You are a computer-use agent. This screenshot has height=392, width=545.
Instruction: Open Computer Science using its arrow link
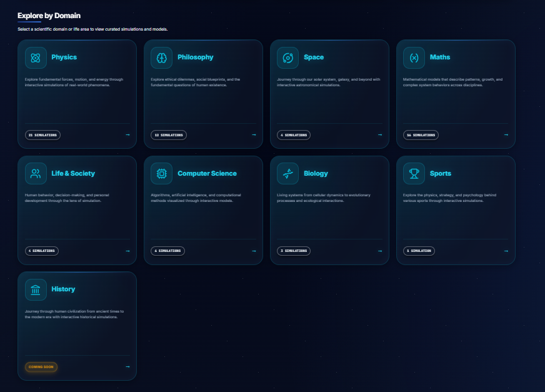point(253,251)
